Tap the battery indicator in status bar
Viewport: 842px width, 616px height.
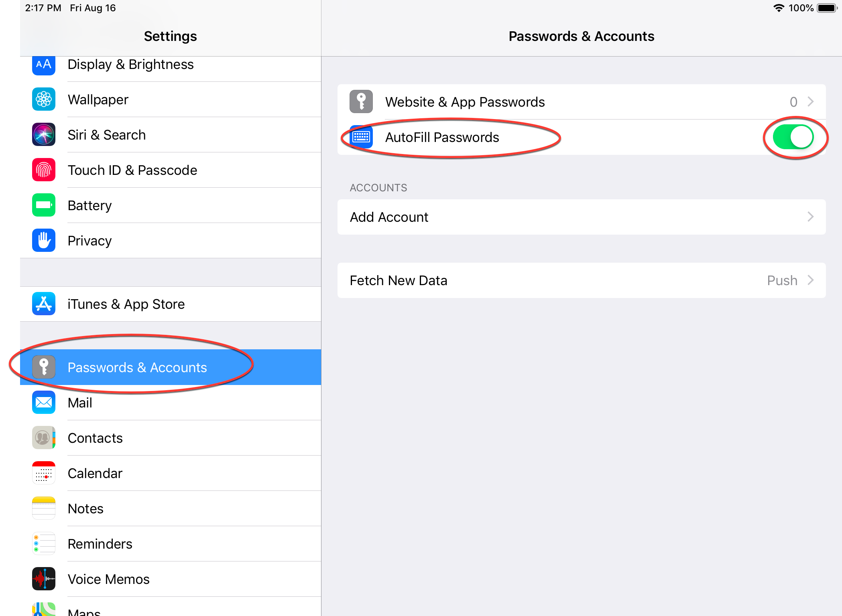coord(827,8)
